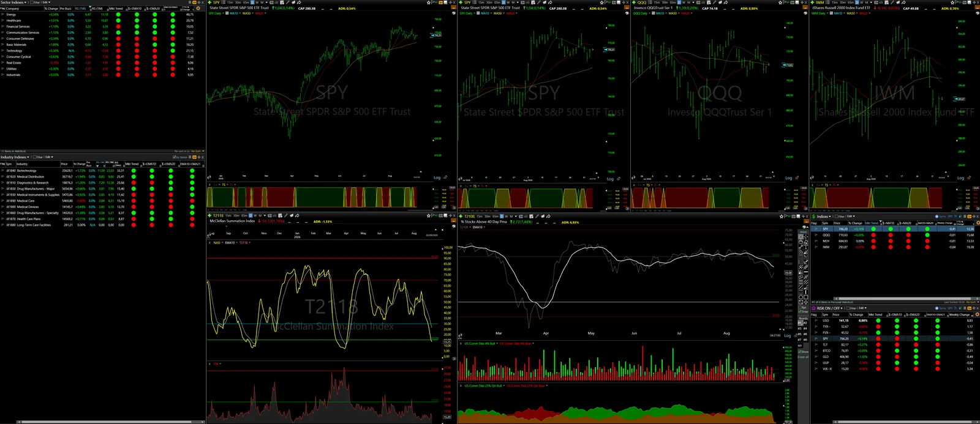The image size is (980, 424).
Task: Select the 65m timeframe on the first SPY chart
Action: [x=246, y=2]
